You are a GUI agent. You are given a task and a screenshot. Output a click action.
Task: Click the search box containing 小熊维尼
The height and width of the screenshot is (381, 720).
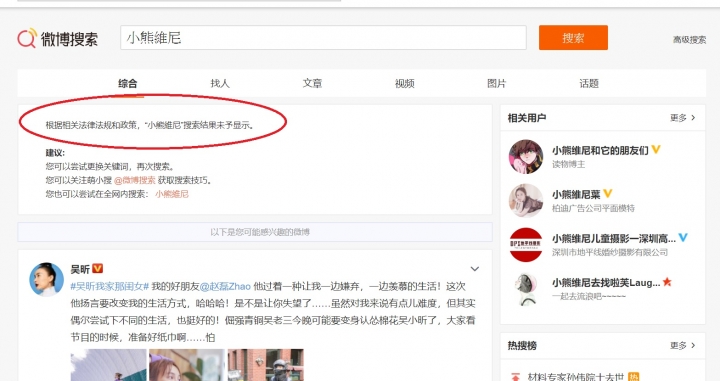click(323, 38)
